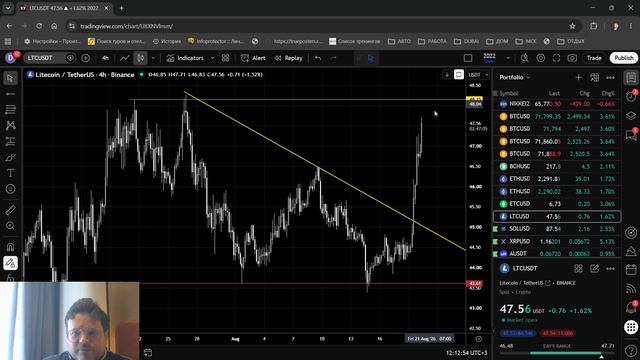Image resolution: width=640 pixels, height=360 pixels.
Task: Select the trend line drawing tool
Action: [x=10, y=94]
